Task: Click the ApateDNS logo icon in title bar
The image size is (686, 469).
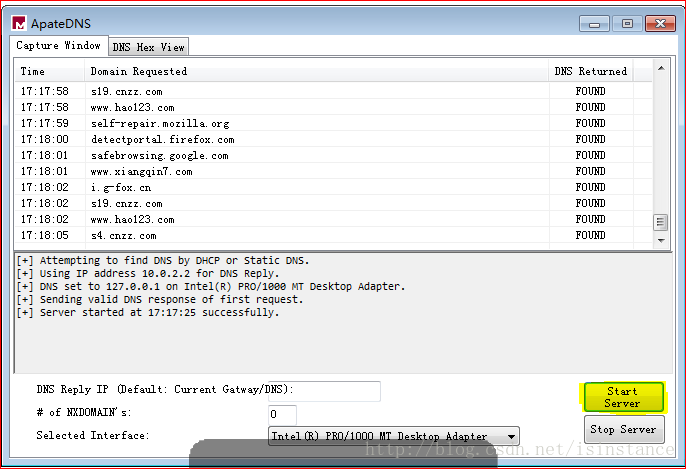Action: click(x=19, y=23)
